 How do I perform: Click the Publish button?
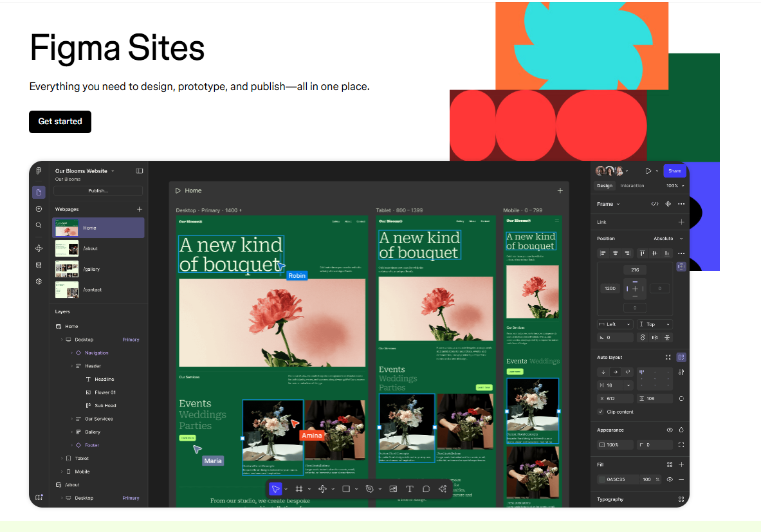98,191
